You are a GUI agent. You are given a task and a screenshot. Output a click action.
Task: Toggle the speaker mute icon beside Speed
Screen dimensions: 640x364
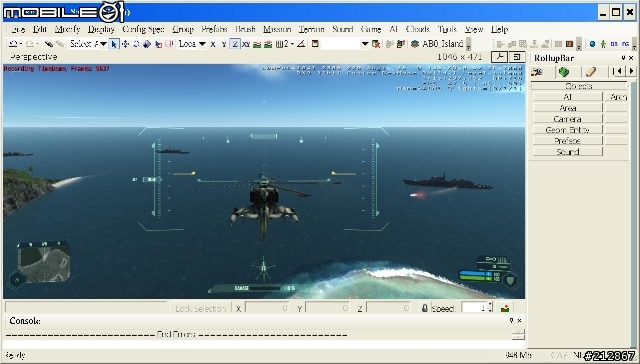click(424, 308)
